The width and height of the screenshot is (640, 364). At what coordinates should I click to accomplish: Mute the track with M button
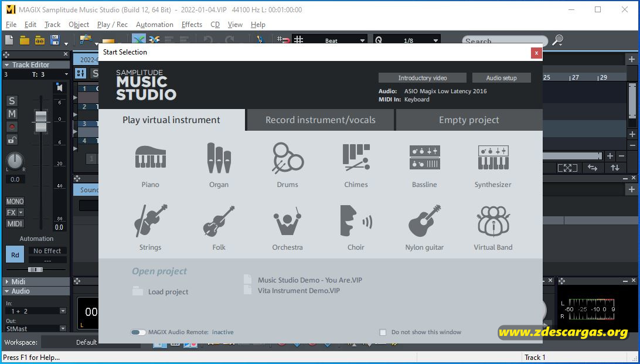tap(12, 114)
